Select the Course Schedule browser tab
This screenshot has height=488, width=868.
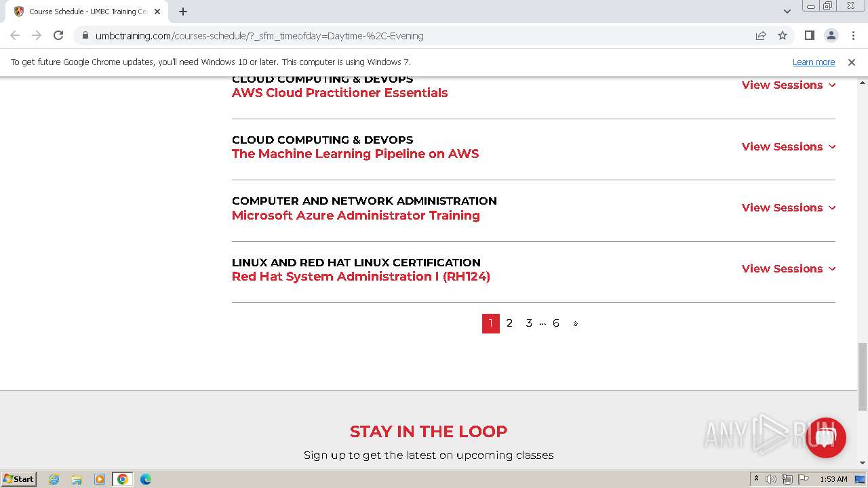pyautogui.click(x=88, y=12)
